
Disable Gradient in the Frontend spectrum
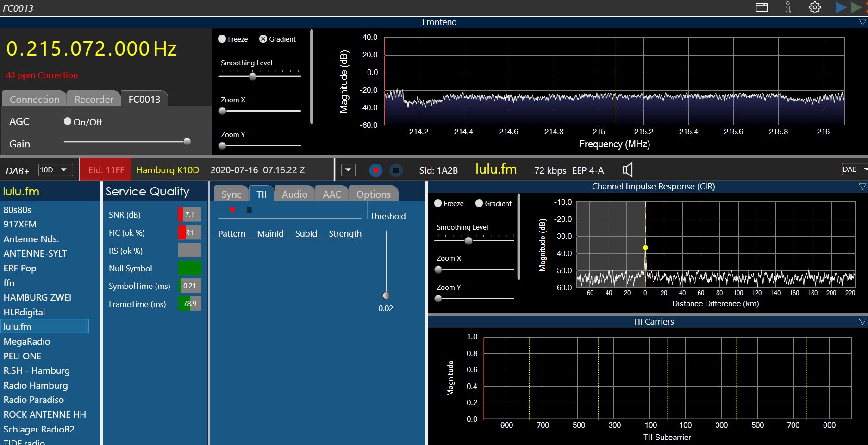point(263,39)
